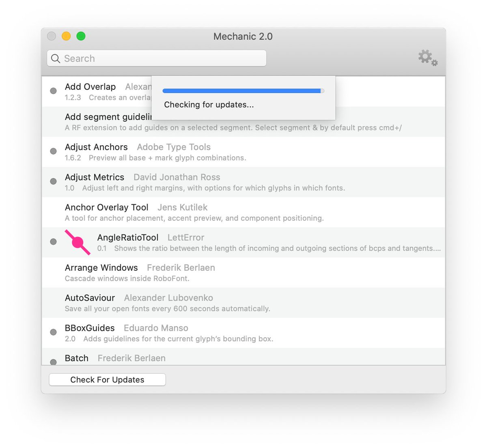Click description 'Adds guidelines for the current glyph's'
This screenshot has width=487, height=448.
(x=178, y=339)
